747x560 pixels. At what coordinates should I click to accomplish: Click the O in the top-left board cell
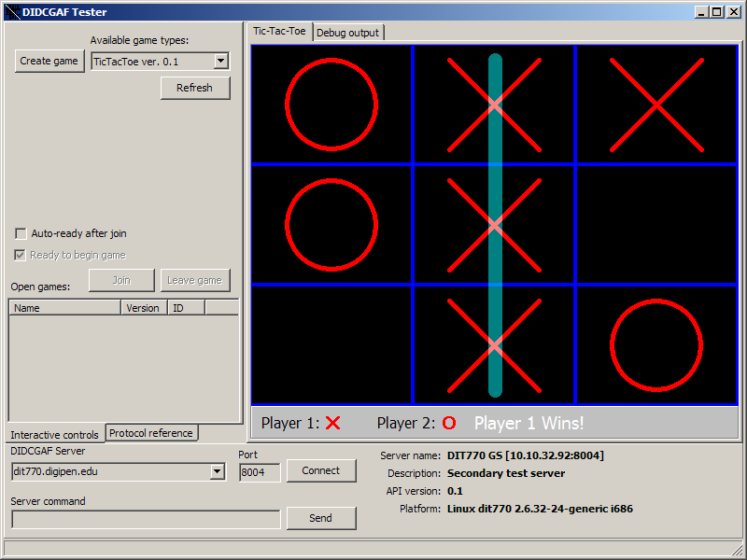(331, 104)
